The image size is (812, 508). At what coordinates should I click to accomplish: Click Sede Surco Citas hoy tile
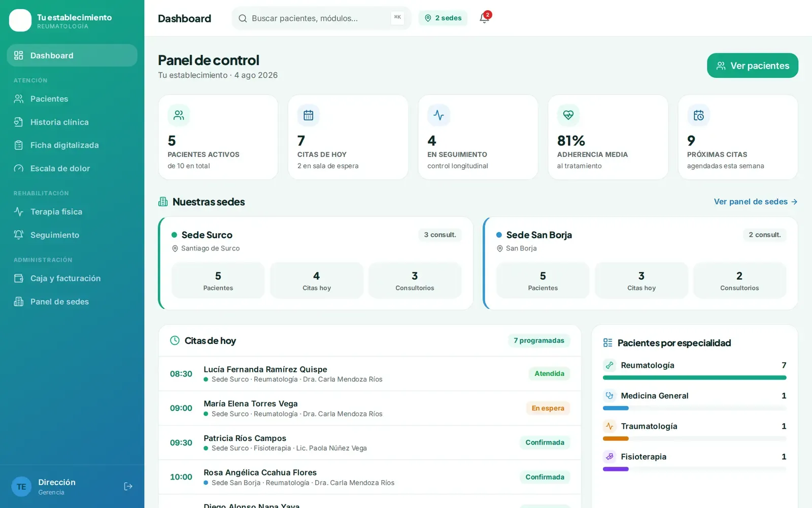(x=317, y=280)
